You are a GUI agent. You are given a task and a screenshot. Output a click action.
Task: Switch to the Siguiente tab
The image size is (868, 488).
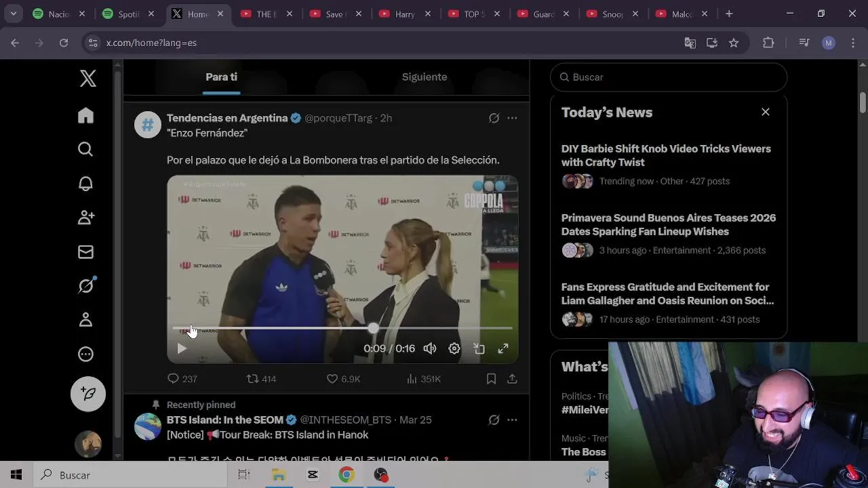point(425,77)
